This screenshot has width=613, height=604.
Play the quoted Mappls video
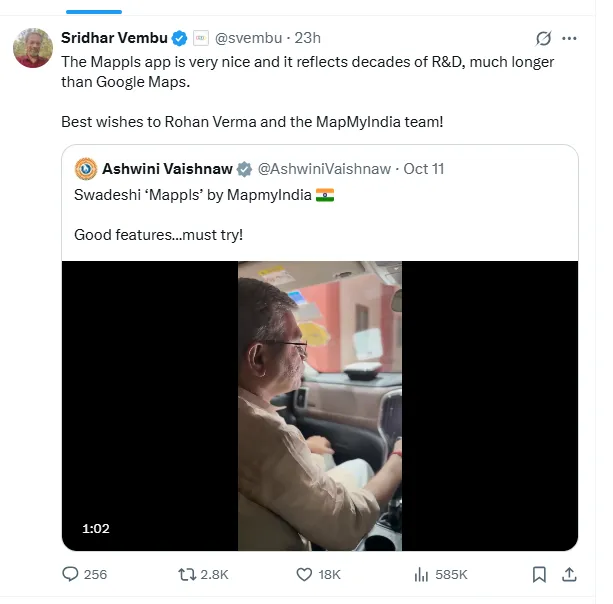coord(320,405)
